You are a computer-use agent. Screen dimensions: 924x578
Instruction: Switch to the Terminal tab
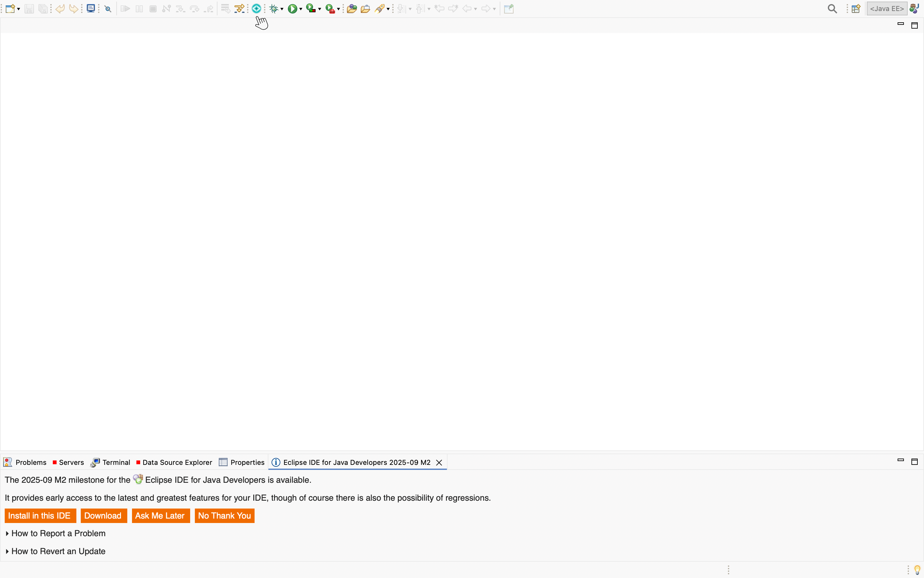(x=110, y=462)
